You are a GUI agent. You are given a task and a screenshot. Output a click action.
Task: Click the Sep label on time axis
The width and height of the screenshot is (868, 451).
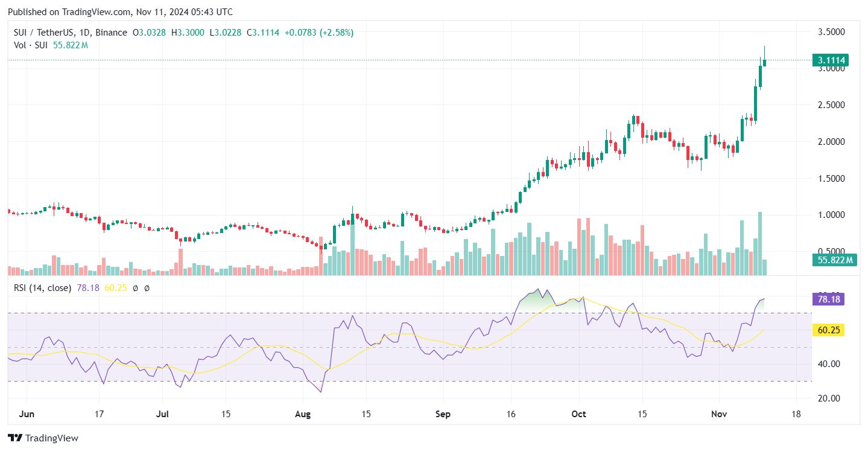(443, 414)
